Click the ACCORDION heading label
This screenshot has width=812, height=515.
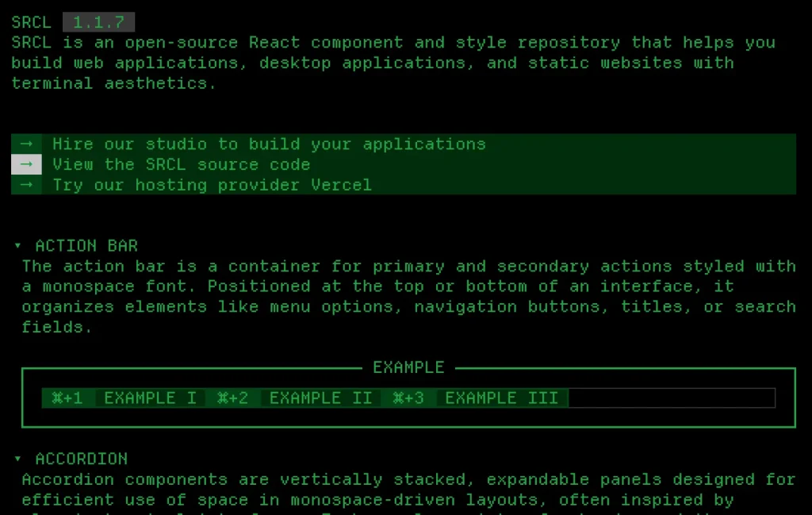pyautogui.click(x=81, y=459)
